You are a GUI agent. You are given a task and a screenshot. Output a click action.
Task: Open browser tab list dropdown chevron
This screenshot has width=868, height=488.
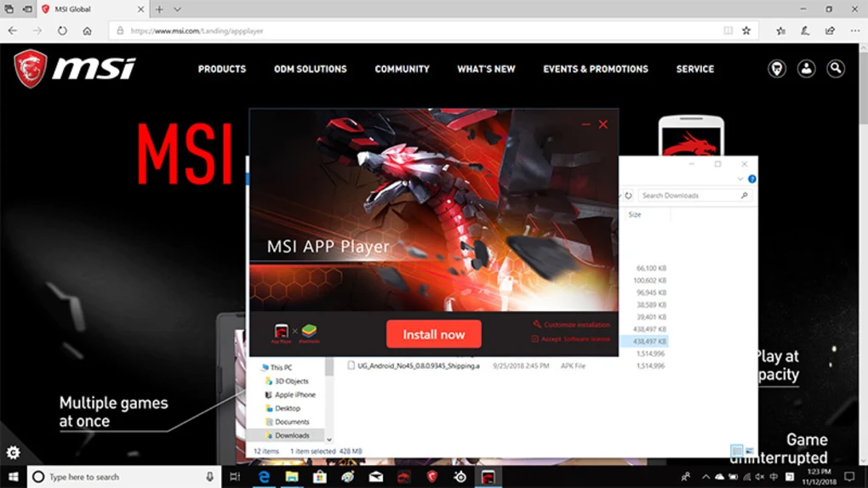pyautogui.click(x=177, y=9)
